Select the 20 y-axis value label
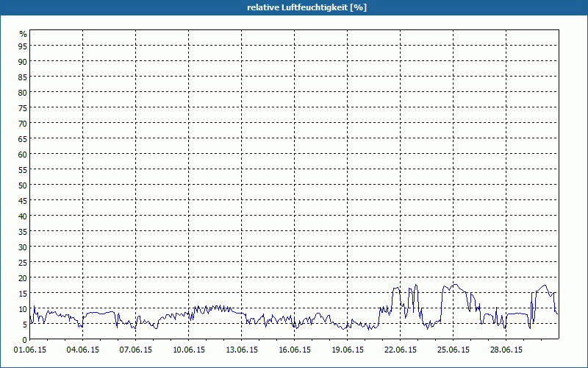The height and width of the screenshot is (368, 588). point(23,278)
